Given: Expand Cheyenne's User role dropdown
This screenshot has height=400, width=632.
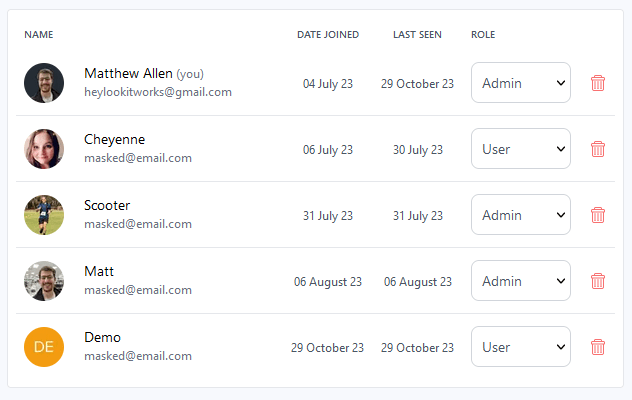Looking at the screenshot, I should (x=521, y=149).
